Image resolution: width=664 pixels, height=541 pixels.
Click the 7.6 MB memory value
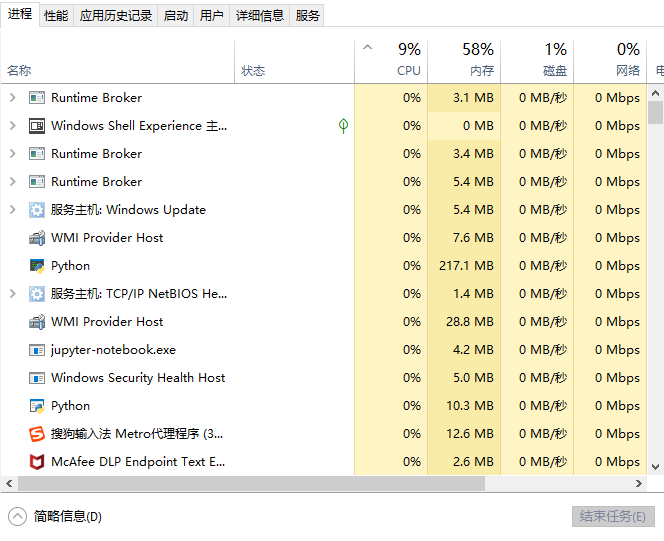pyautogui.click(x=473, y=238)
